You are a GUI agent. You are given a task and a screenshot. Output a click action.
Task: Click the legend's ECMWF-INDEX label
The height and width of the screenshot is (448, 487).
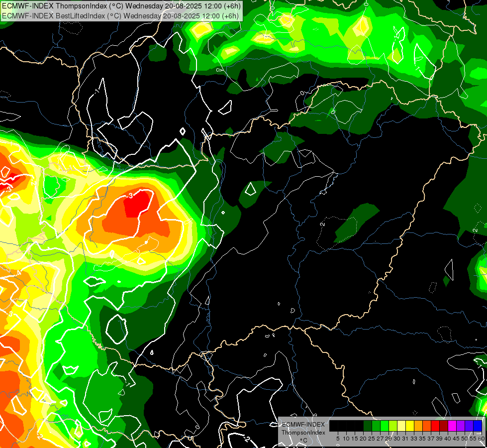pyautogui.click(x=303, y=425)
